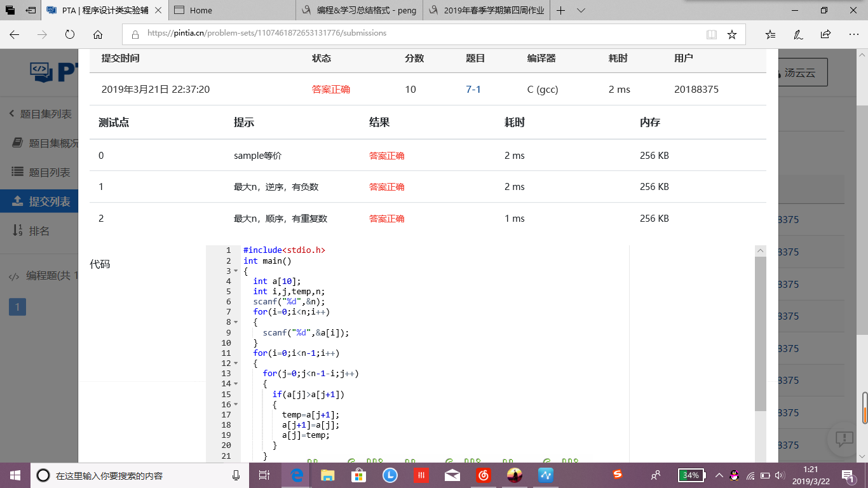This screenshot has height=488, width=868.
Task: Switch to the 2019年春季学期第四周作业 tab
Action: point(487,10)
